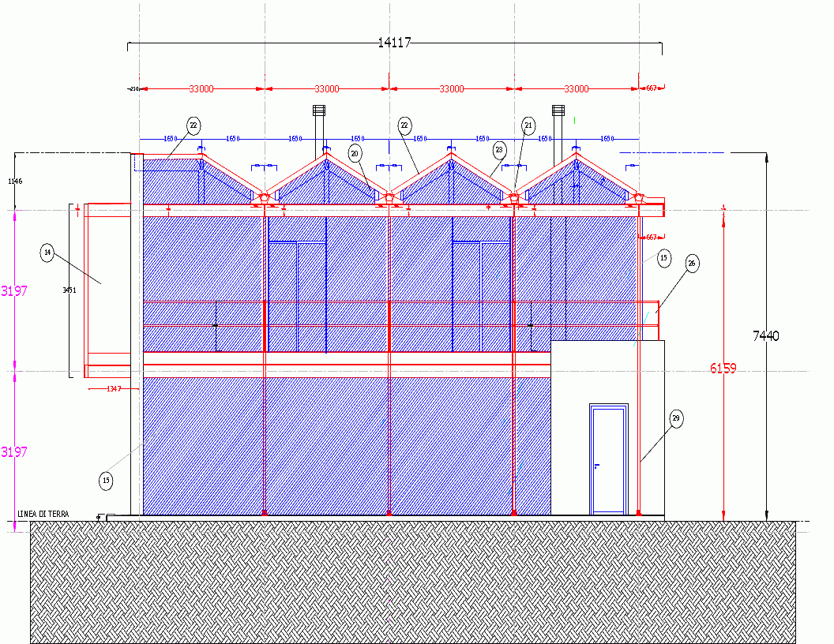Select the 14117 overall width dimension text
The height and width of the screenshot is (644, 834).
click(394, 43)
